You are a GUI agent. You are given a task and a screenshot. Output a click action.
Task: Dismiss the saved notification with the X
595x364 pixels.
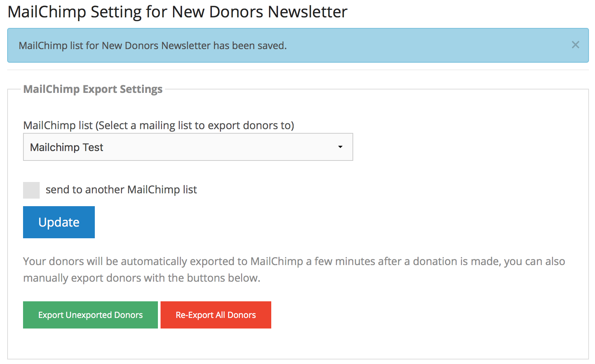[x=575, y=45]
